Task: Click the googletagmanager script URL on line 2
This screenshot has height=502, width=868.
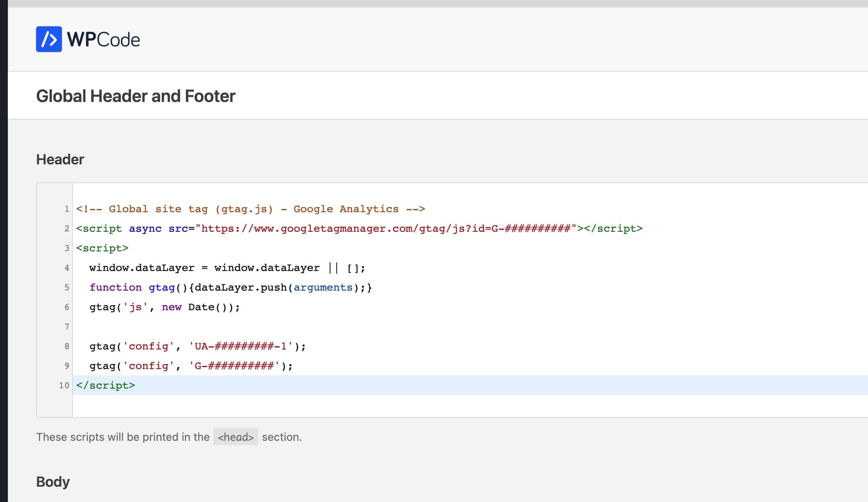Action: [x=386, y=229]
